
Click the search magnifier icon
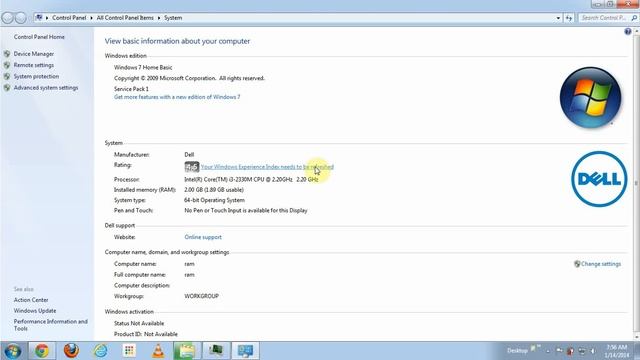(634, 18)
